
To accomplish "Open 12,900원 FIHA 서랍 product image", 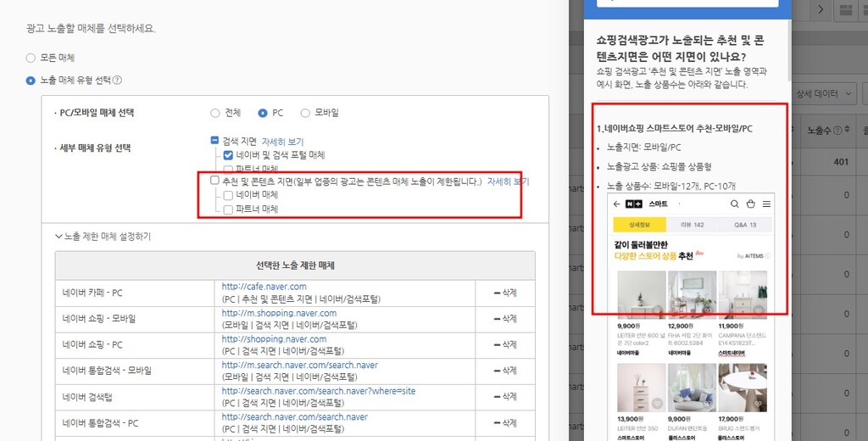I will tap(692, 294).
